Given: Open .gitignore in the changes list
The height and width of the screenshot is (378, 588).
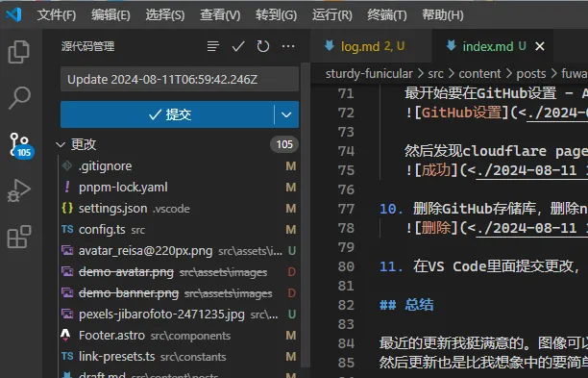Looking at the screenshot, I should coord(179,165).
